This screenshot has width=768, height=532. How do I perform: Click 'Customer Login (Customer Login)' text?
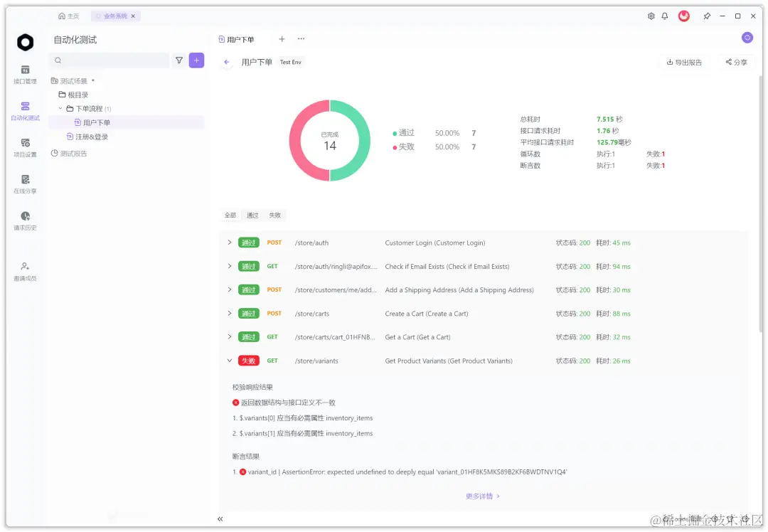pyautogui.click(x=435, y=243)
